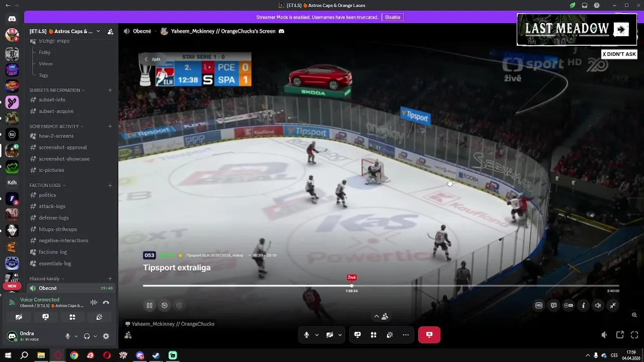Open microphone options arrow in call bar

pos(316,335)
